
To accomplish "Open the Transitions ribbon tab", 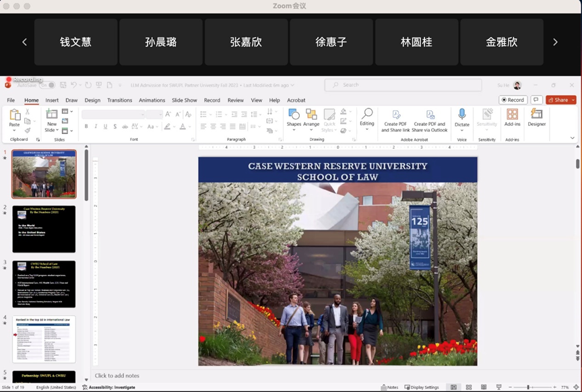I will [119, 100].
